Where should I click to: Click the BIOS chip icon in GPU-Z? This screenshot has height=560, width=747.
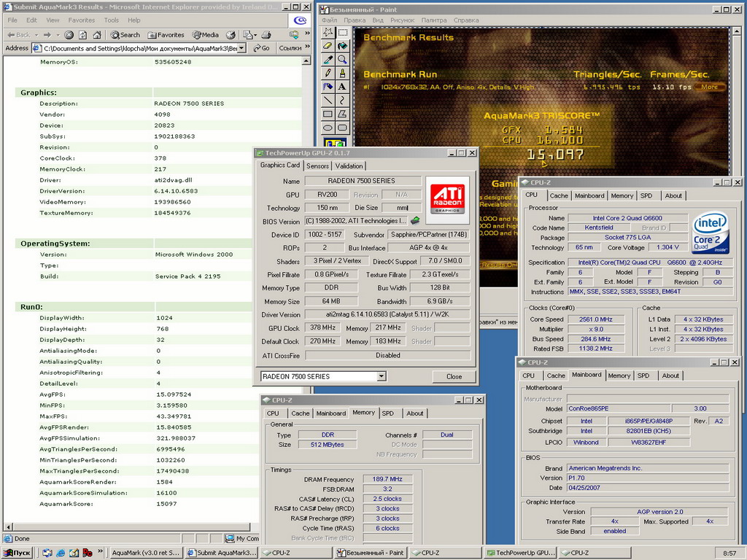(415, 220)
